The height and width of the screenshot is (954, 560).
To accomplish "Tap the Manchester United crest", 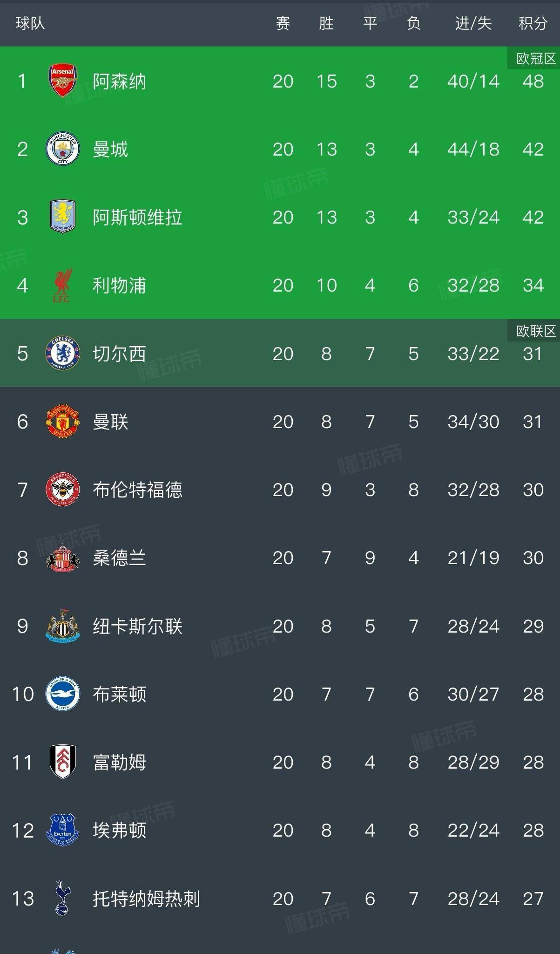I will tap(62, 422).
